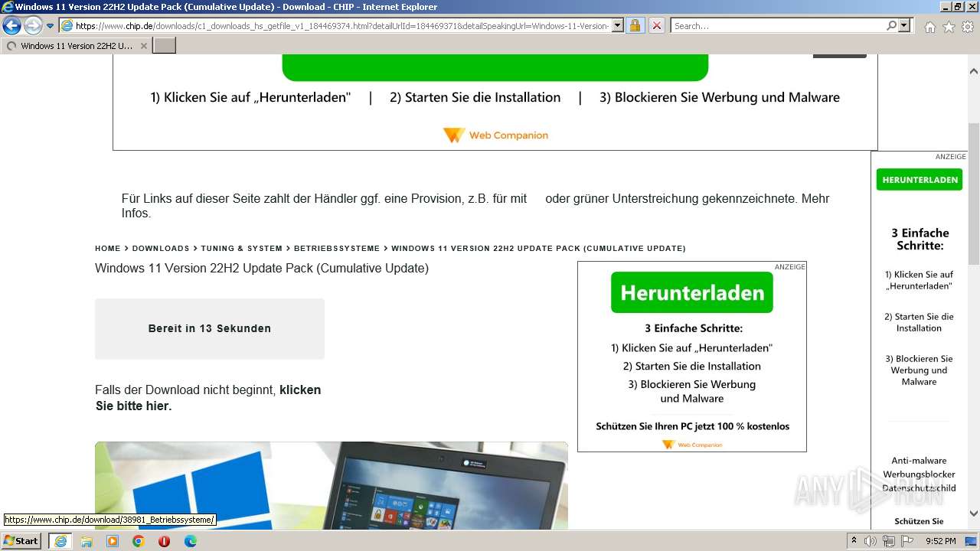Go to TUNING & SYSTEM breadcrumb
Image resolution: width=980 pixels, height=551 pixels.
(x=242, y=249)
